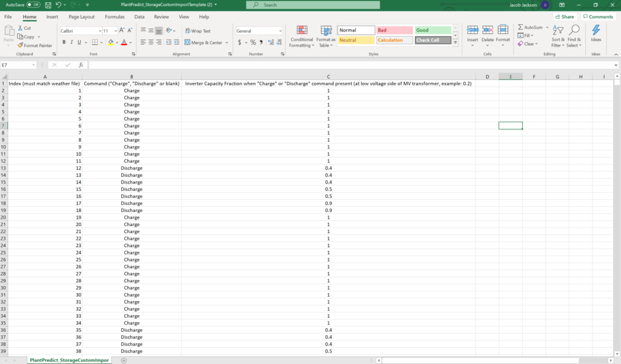This screenshot has height=364, width=621.
Task: Click the Orientation text angle icon
Action: (x=169, y=30)
